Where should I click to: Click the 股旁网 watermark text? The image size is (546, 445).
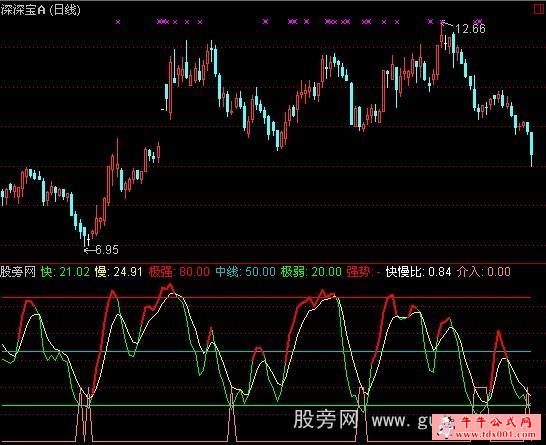pos(326,419)
